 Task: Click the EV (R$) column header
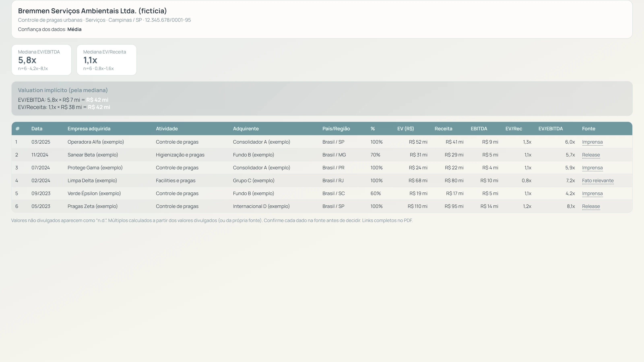(x=406, y=129)
